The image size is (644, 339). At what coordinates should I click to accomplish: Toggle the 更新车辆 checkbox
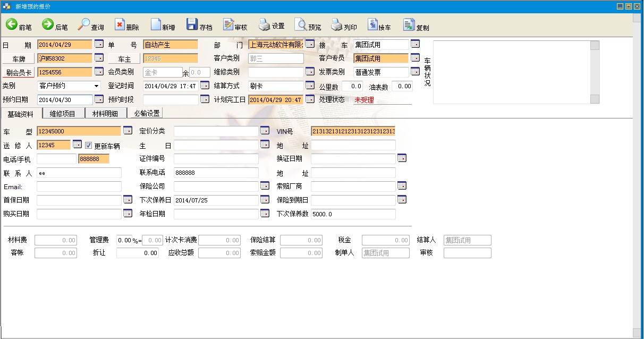(x=89, y=146)
